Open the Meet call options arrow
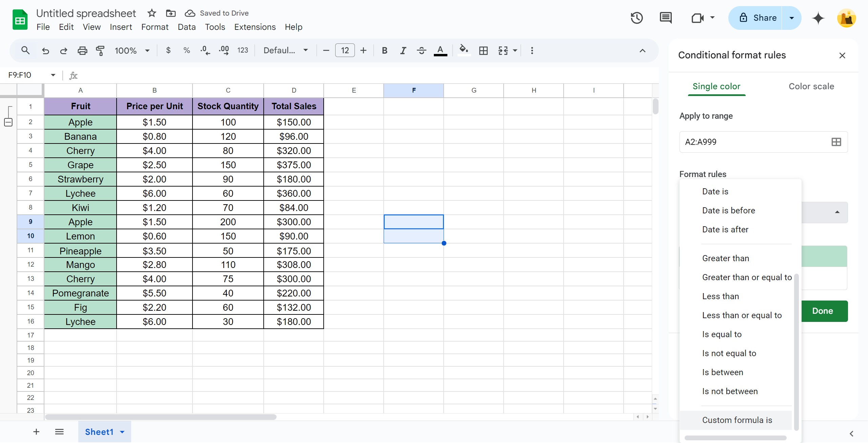The width and height of the screenshot is (868, 443). coord(712,17)
